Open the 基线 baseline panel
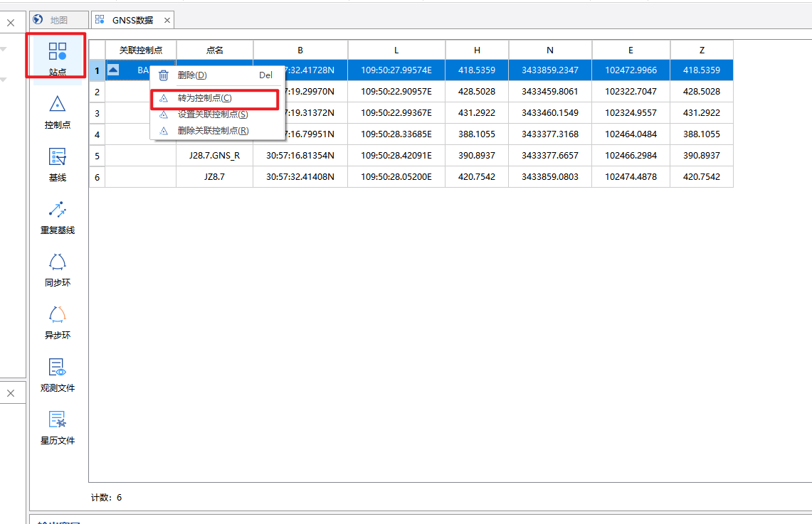Image resolution: width=812 pixels, height=524 pixels. point(57,164)
